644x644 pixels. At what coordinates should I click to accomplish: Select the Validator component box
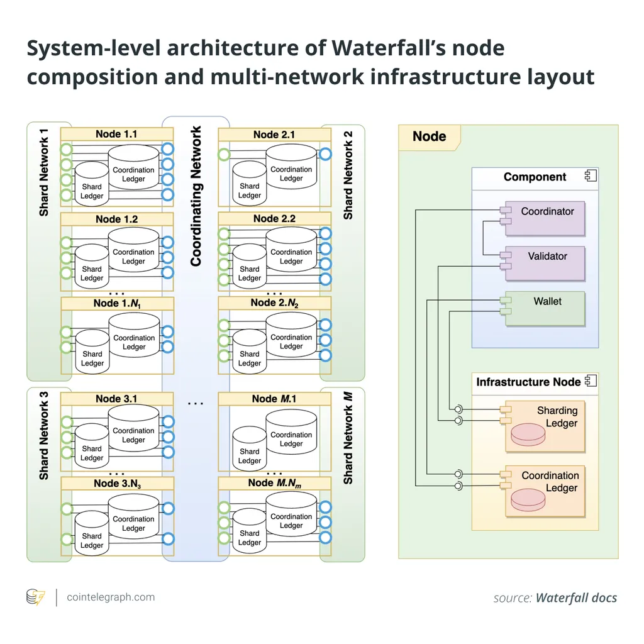point(545,264)
